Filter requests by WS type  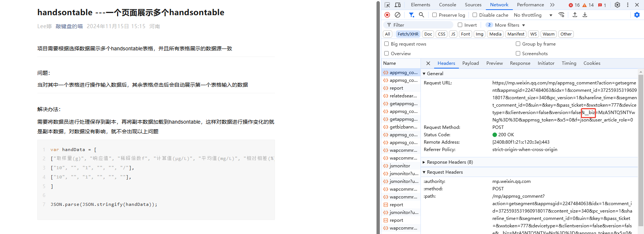(x=534, y=34)
